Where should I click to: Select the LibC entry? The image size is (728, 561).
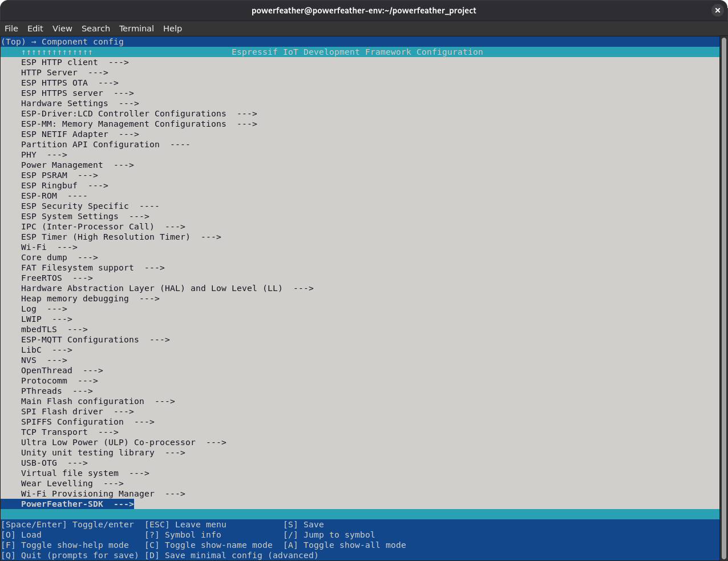pos(47,350)
